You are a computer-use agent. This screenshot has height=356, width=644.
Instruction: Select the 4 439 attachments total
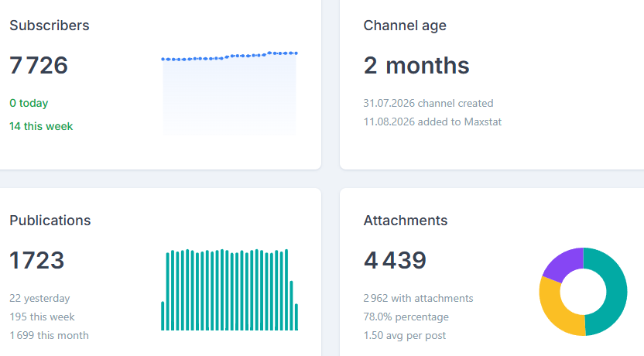click(395, 260)
